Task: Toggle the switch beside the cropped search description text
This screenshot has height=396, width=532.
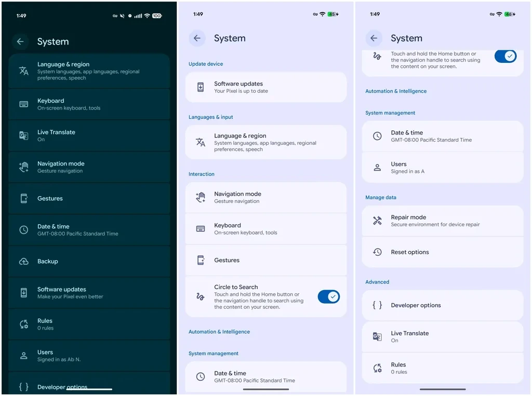Action: tap(505, 57)
